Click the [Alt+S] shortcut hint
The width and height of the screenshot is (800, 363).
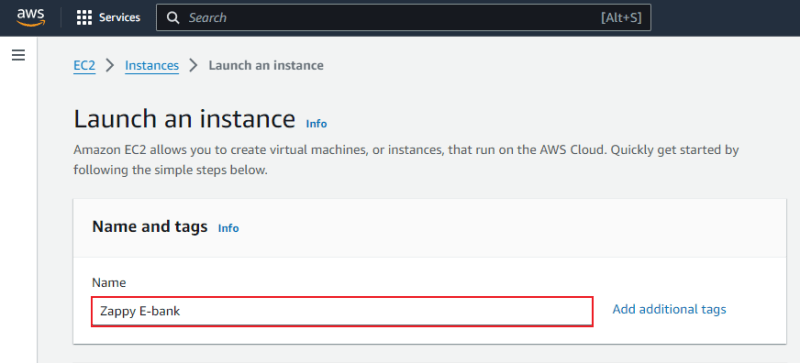621,18
